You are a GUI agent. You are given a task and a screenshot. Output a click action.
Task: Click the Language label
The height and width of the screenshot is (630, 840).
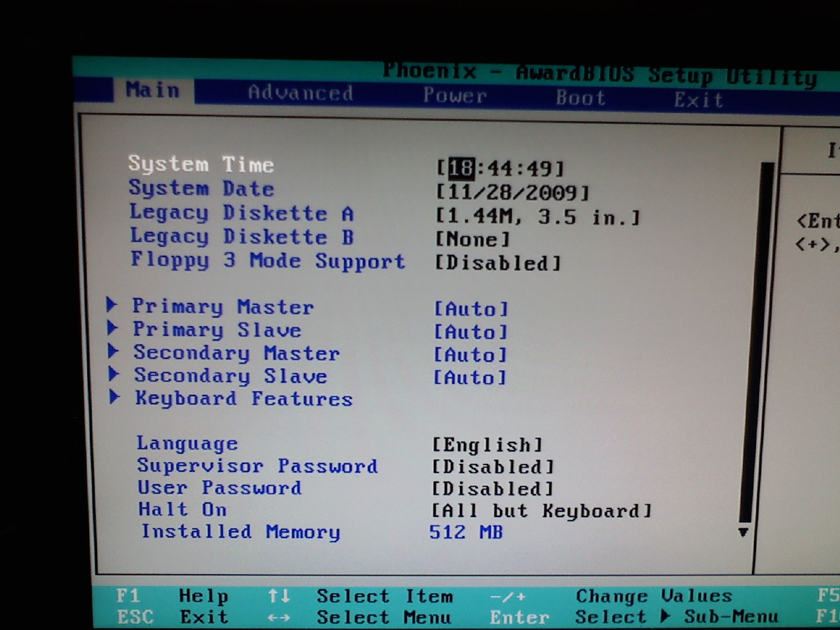click(x=187, y=444)
